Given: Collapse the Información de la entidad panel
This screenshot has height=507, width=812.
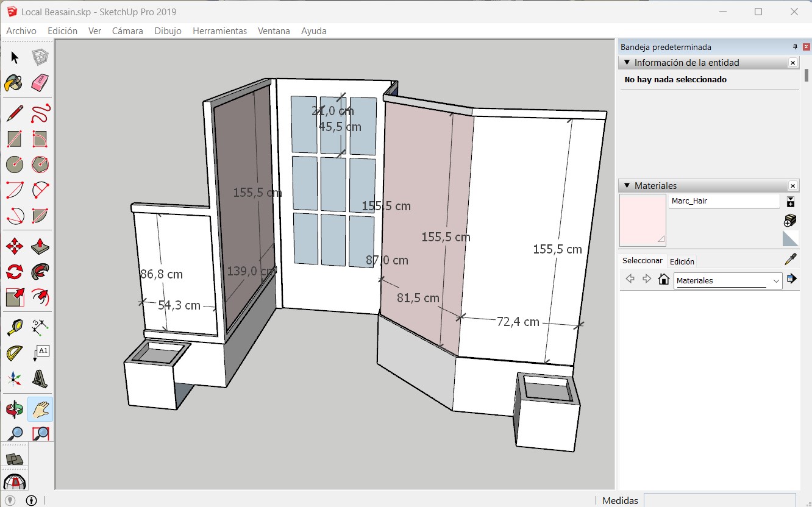Looking at the screenshot, I should (x=627, y=63).
